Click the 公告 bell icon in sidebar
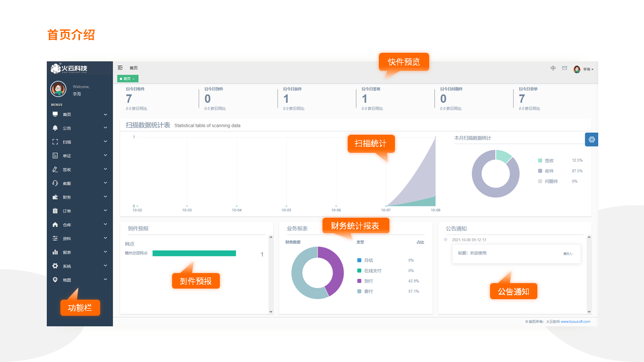Image resolution: width=644 pixels, height=362 pixels. (55, 128)
